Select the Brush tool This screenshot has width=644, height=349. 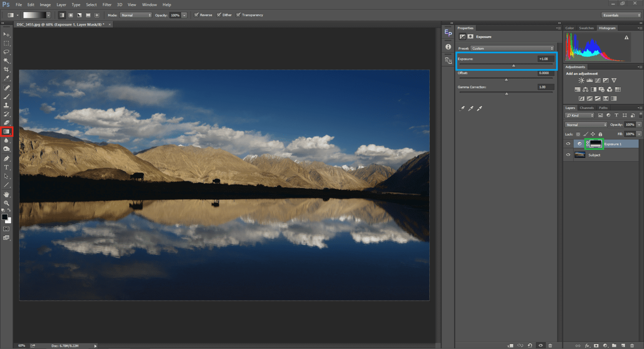coord(6,96)
